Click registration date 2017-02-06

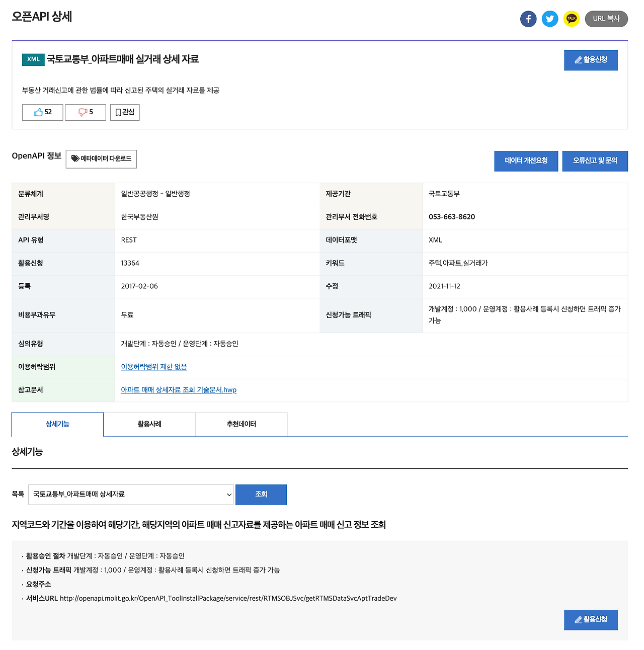139,286
